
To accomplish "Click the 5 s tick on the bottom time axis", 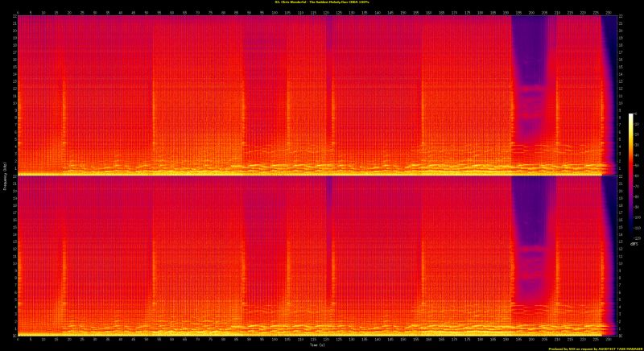I will 30,341.
